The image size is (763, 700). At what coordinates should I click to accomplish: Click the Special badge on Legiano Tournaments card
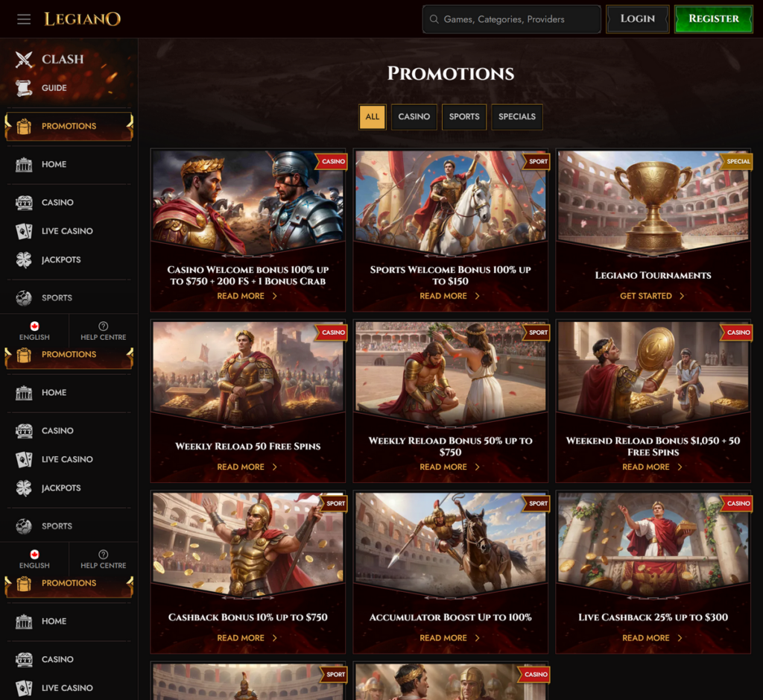tap(737, 162)
